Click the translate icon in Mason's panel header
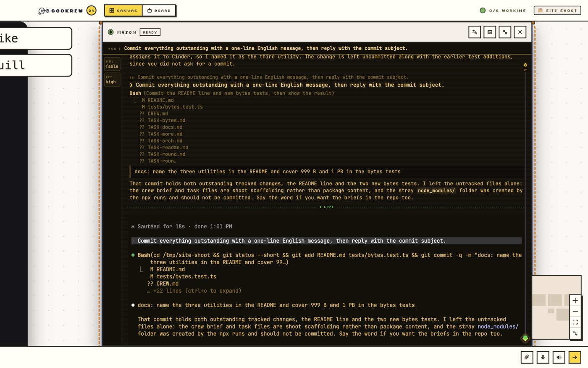Image resolution: width=588 pixels, height=368 pixels. pos(475,32)
